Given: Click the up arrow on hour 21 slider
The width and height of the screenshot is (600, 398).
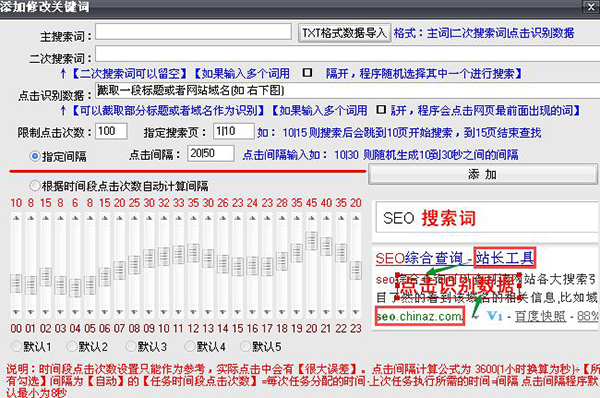Looking at the screenshot, I should tap(326, 218).
